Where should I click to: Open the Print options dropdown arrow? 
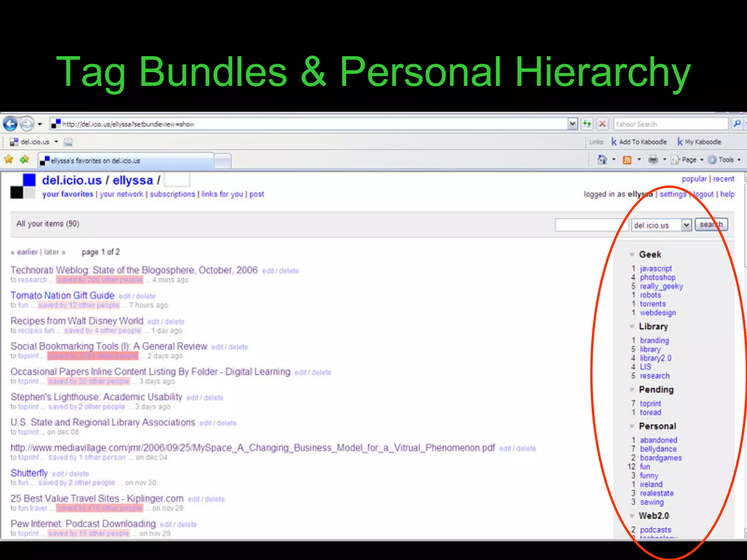point(664,160)
